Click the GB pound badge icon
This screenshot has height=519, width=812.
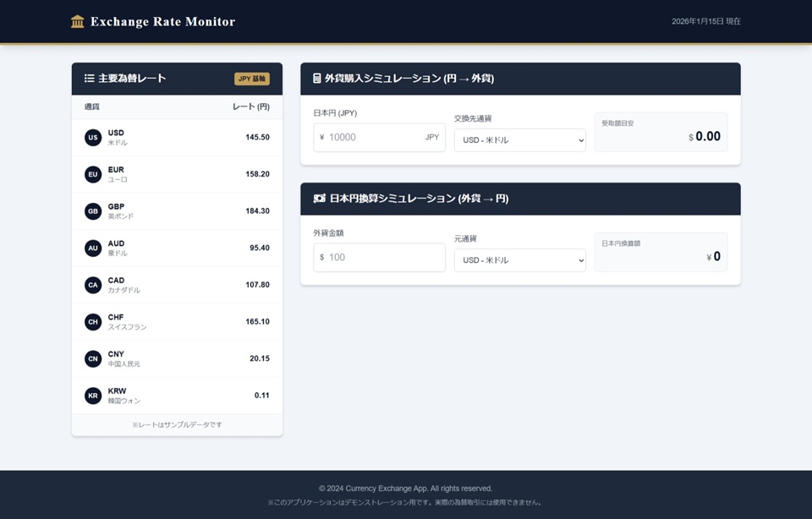(93, 211)
